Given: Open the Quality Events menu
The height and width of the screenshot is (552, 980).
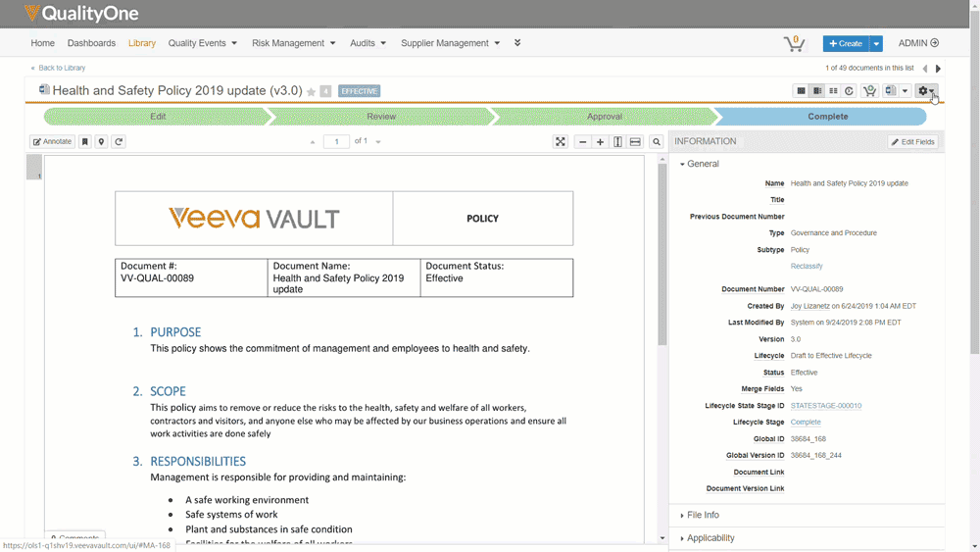Looking at the screenshot, I should pyautogui.click(x=203, y=43).
